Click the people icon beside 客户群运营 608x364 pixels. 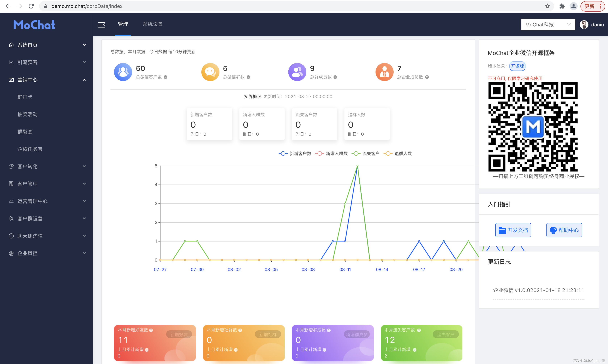pyautogui.click(x=11, y=219)
